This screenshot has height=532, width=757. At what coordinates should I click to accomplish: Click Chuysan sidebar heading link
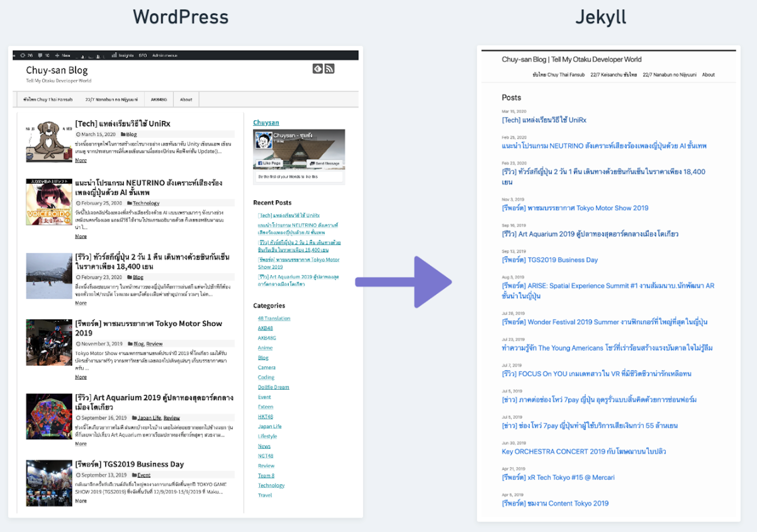click(266, 123)
